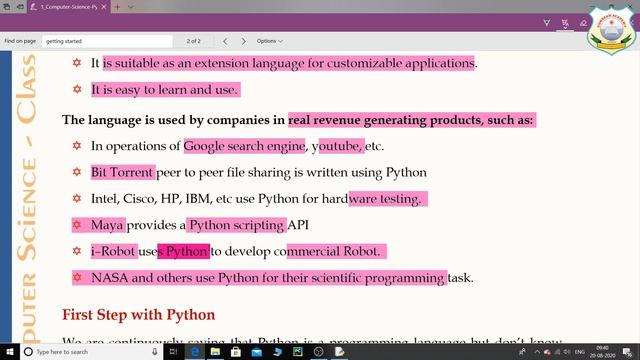Open the People icon in the system tray
Screen dimensions: 640x360
click(522, 351)
